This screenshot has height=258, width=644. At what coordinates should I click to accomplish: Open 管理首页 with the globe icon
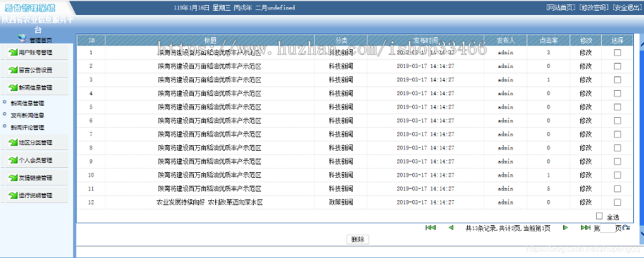[35, 39]
